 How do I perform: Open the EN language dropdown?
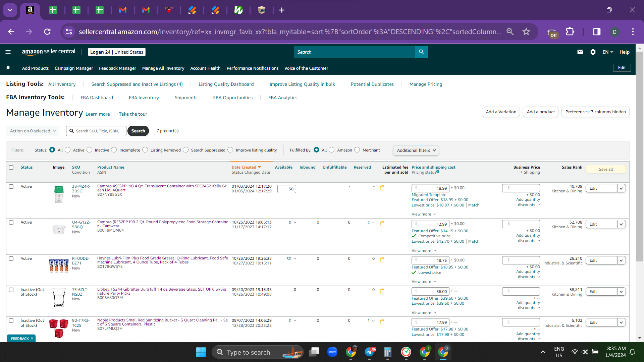608,52
